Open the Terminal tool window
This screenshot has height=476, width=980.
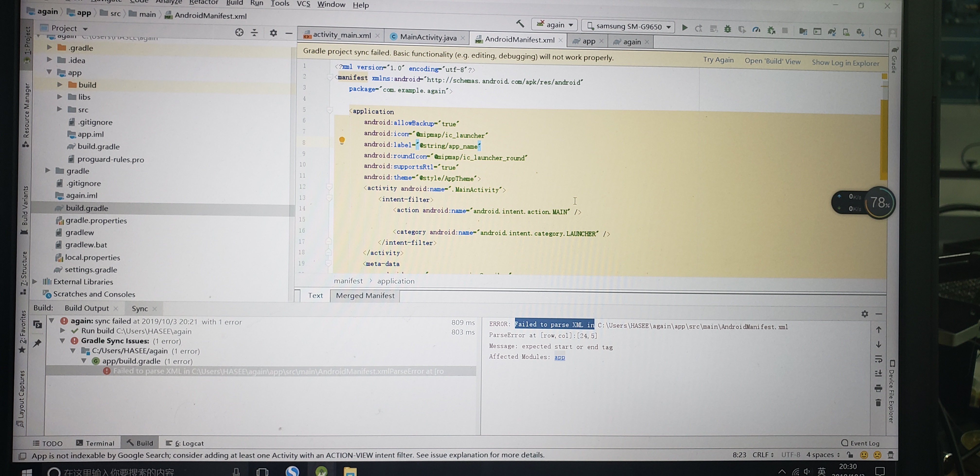pos(95,443)
